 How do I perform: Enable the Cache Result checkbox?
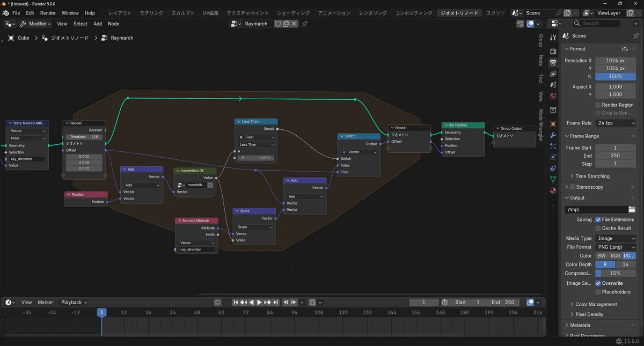tap(598, 229)
